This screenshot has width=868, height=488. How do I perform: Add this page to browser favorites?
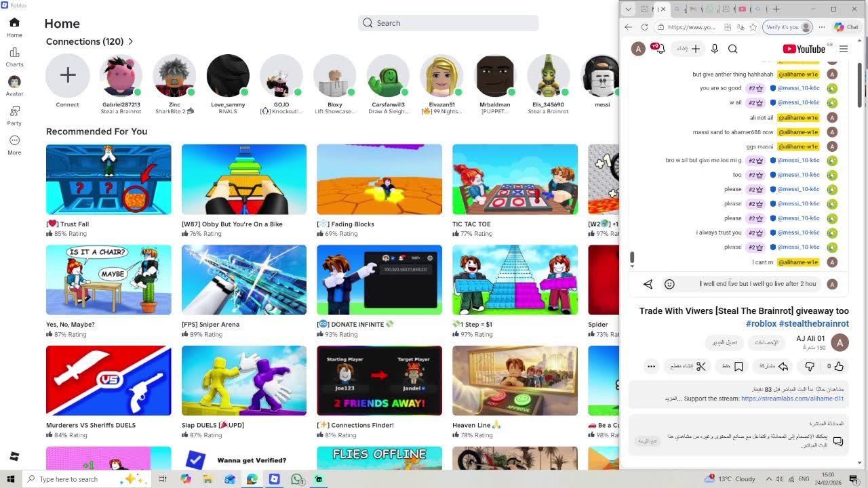[x=753, y=27]
